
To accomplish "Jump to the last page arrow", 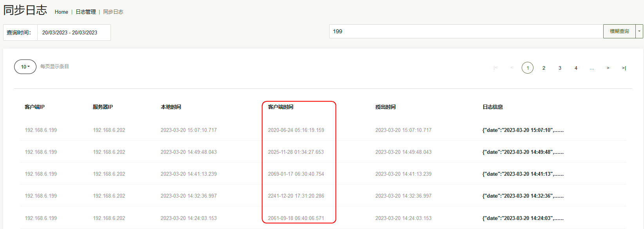I will tap(624, 68).
